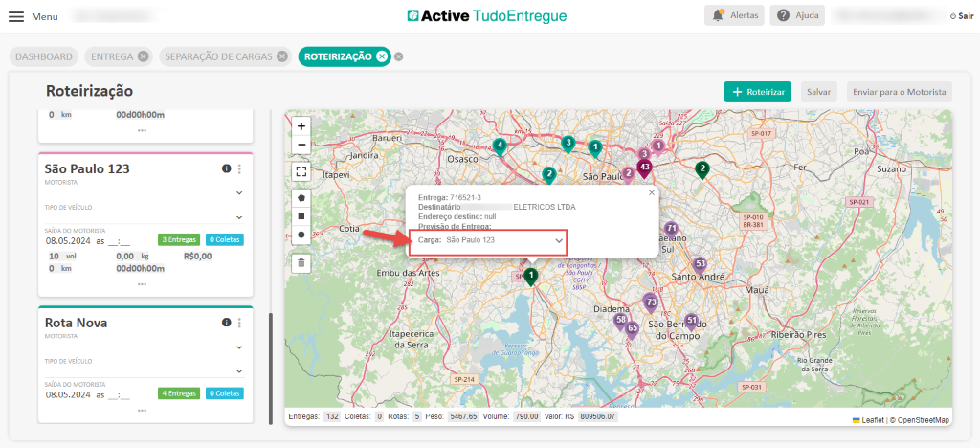Image resolution: width=980 pixels, height=448 pixels.
Task: Click the gray close-all icon after tabs
Action: [x=399, y=56]
